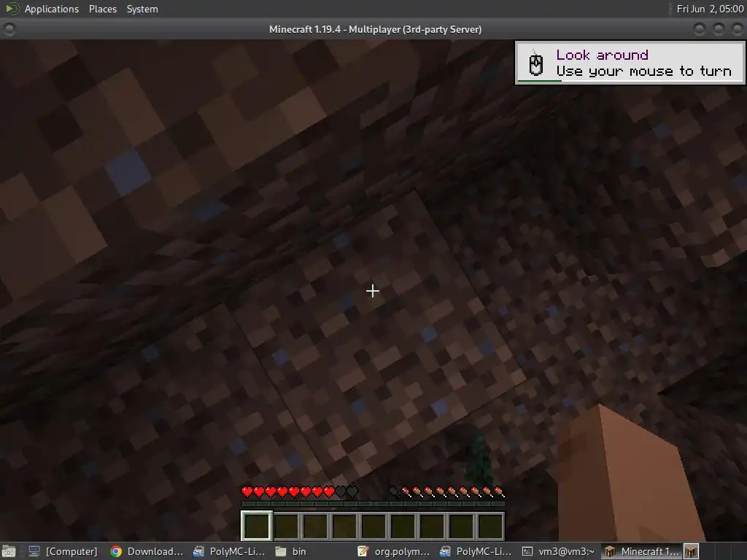Screen dimensions: 747x560
Task: Open the Places menu
Action: [x=102, y=9]
